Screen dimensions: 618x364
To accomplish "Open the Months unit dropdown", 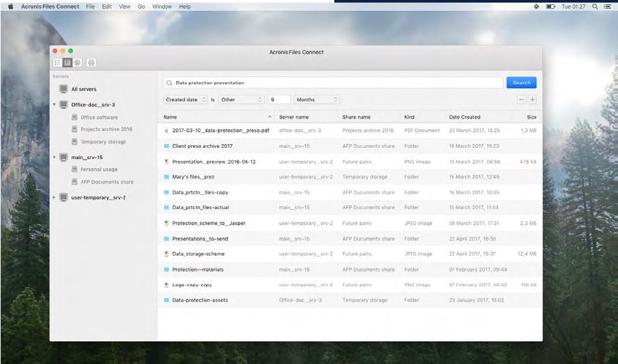I will click(317, 100).
